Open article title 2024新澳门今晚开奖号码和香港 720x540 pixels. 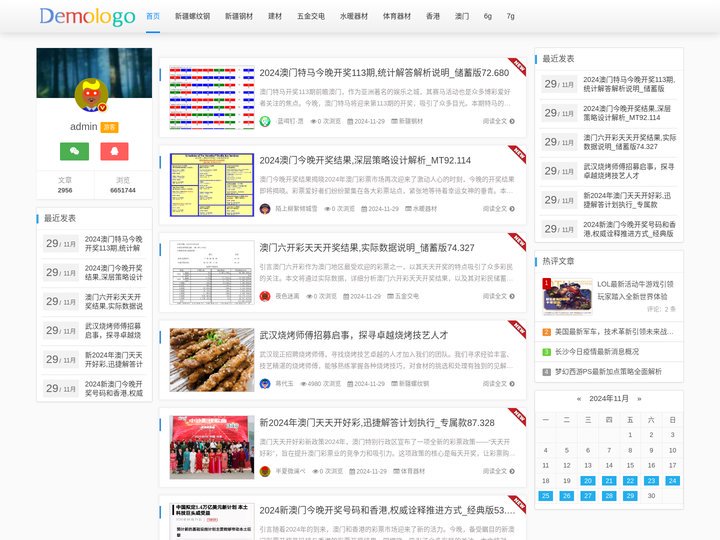click(387, 510)
